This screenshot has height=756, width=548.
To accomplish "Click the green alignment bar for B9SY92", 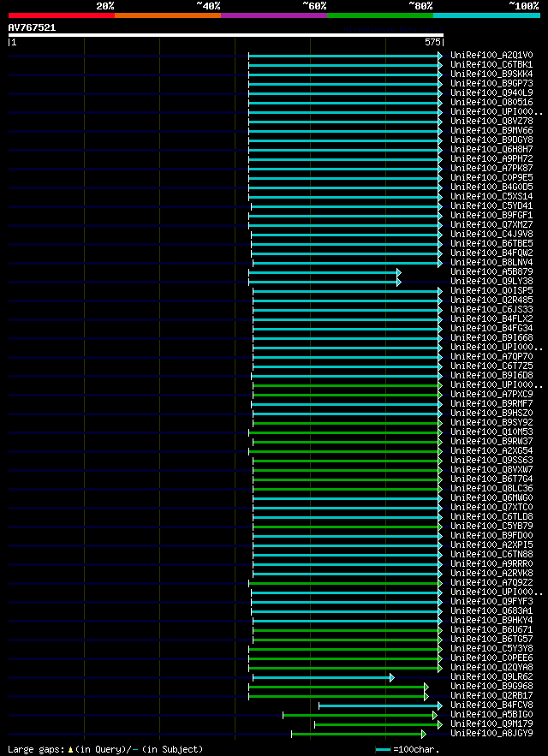I will coord(348,423).
